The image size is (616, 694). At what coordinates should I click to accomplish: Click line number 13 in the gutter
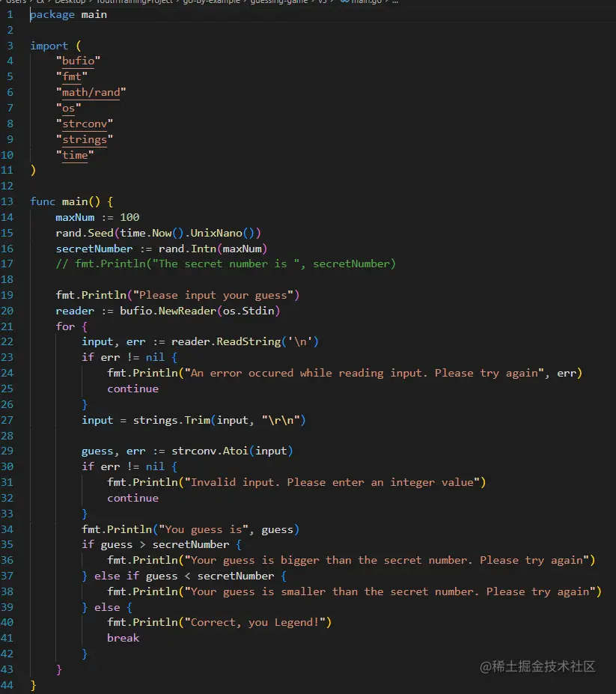(7, 202)
